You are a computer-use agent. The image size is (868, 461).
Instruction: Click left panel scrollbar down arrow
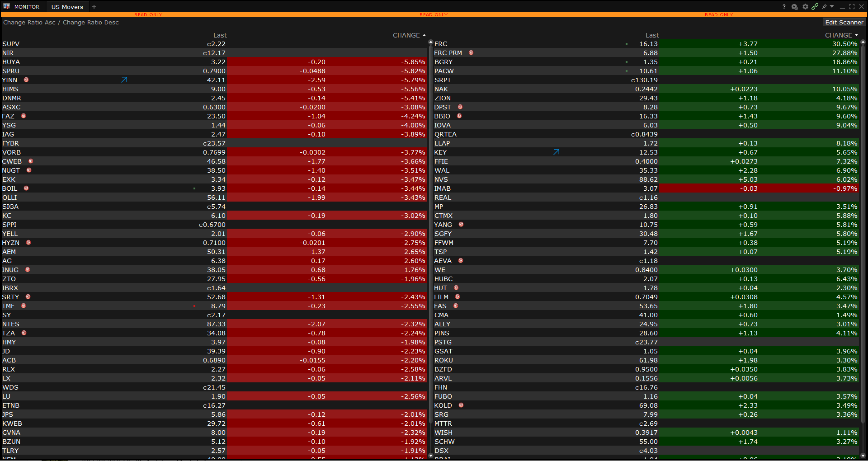pyautogui.click(x=430, y=456)
